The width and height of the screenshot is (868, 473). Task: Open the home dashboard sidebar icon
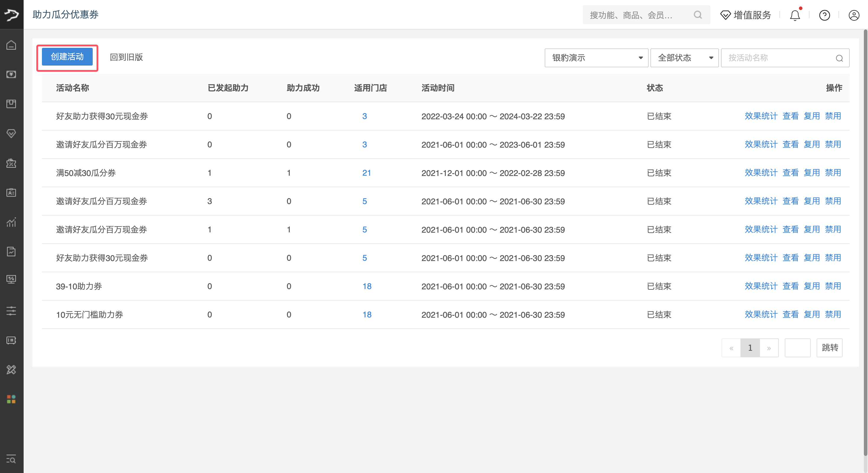coord(12,45)
